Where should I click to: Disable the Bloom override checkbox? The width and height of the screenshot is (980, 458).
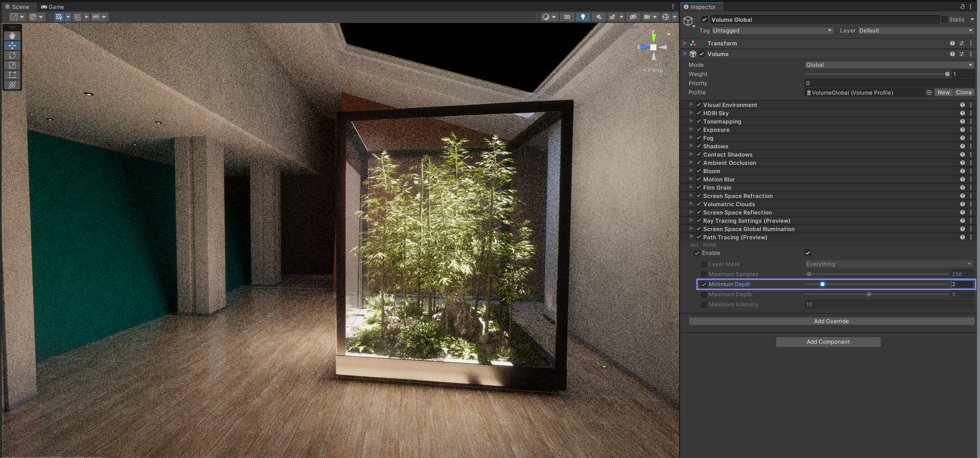[699, 171]
